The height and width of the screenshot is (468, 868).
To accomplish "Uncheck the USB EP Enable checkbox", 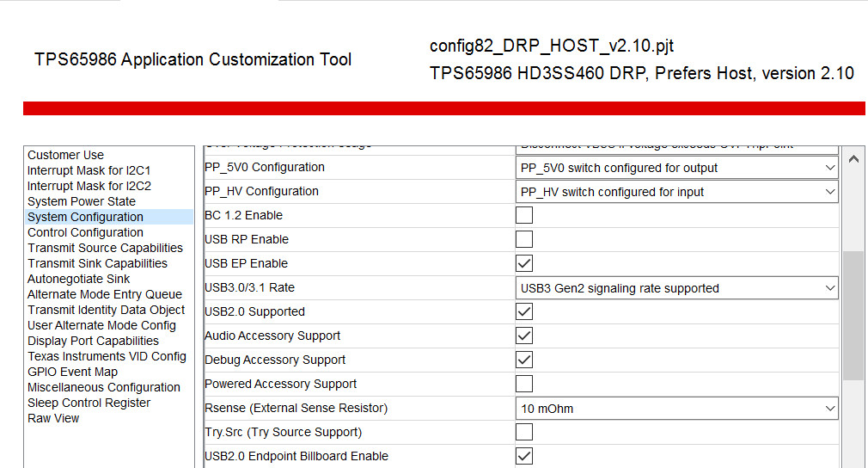I will pos(523,263).
